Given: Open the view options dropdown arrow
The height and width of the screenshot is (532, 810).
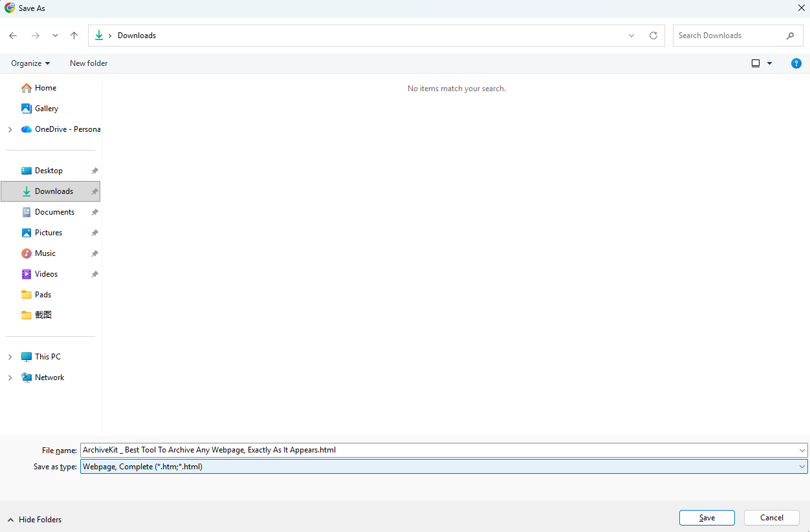Looking at the screenshot, I should point(769,63).
